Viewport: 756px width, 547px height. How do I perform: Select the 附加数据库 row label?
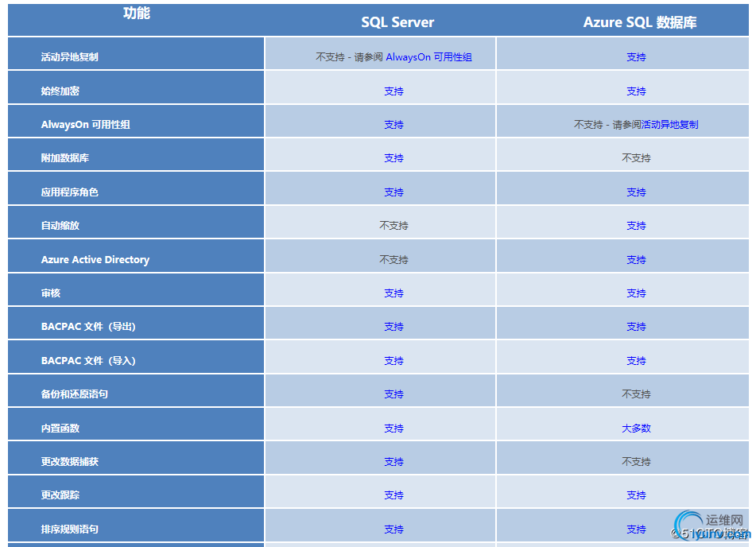(64, 157)
